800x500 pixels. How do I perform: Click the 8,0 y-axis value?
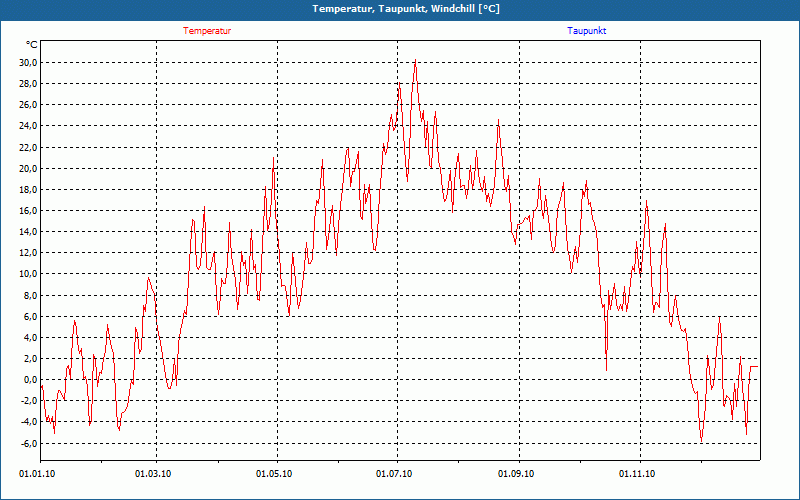point(30,295)
